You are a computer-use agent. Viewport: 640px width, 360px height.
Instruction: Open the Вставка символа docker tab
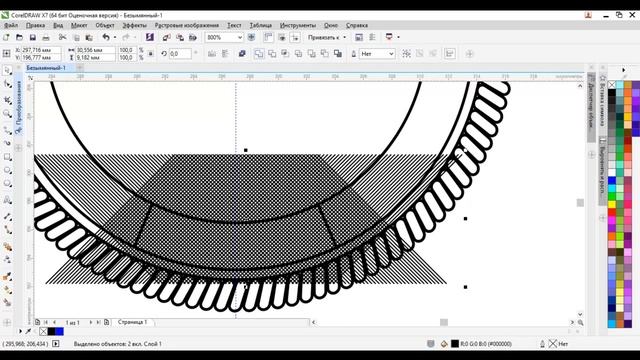tap(603, 101)
